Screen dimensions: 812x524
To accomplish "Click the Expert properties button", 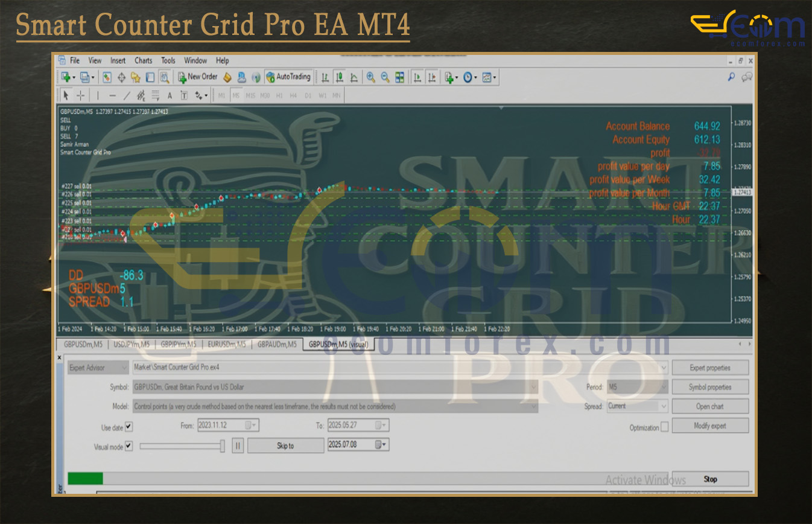I will [x=709, y=368].
